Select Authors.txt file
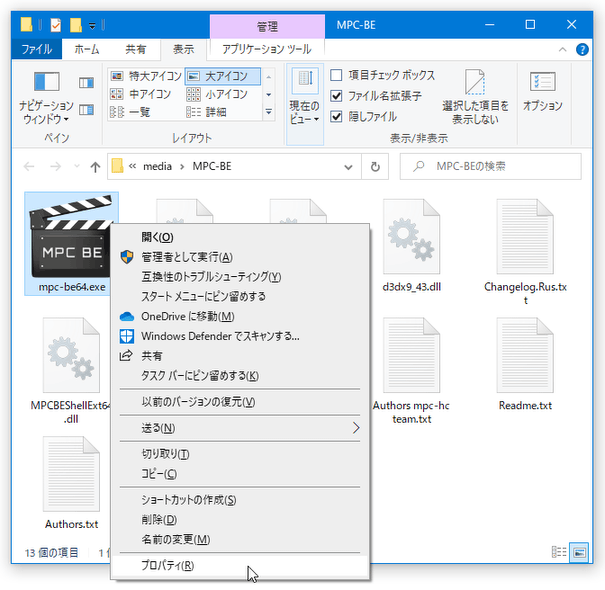This screenshot has width=605, height=590. click(71, 483)
